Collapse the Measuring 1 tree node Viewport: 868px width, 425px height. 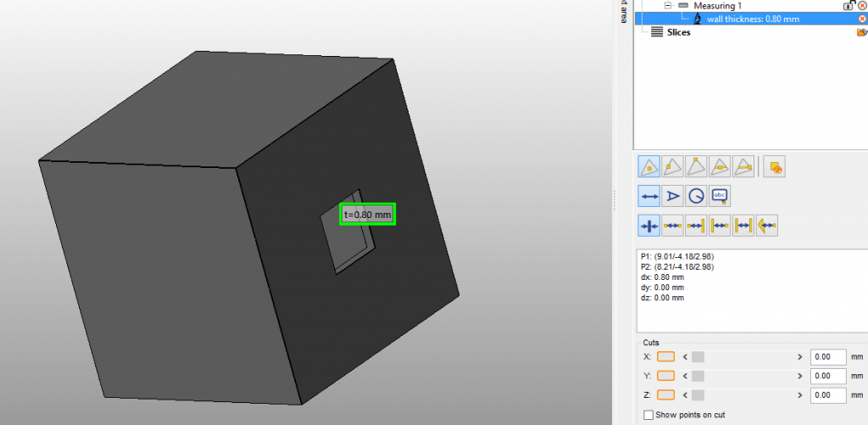(x=668, y=5)
